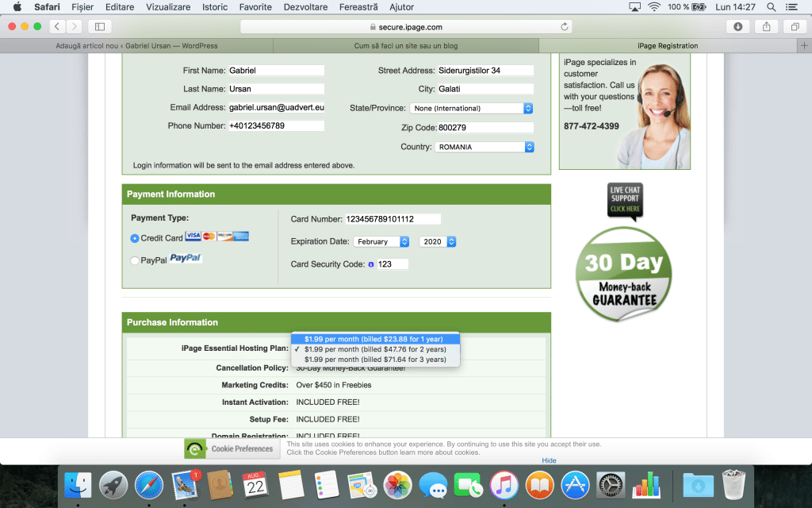Click the Safari address bar
The height and width of the screenshot is (508, 812).
click(x=406, y=27)
